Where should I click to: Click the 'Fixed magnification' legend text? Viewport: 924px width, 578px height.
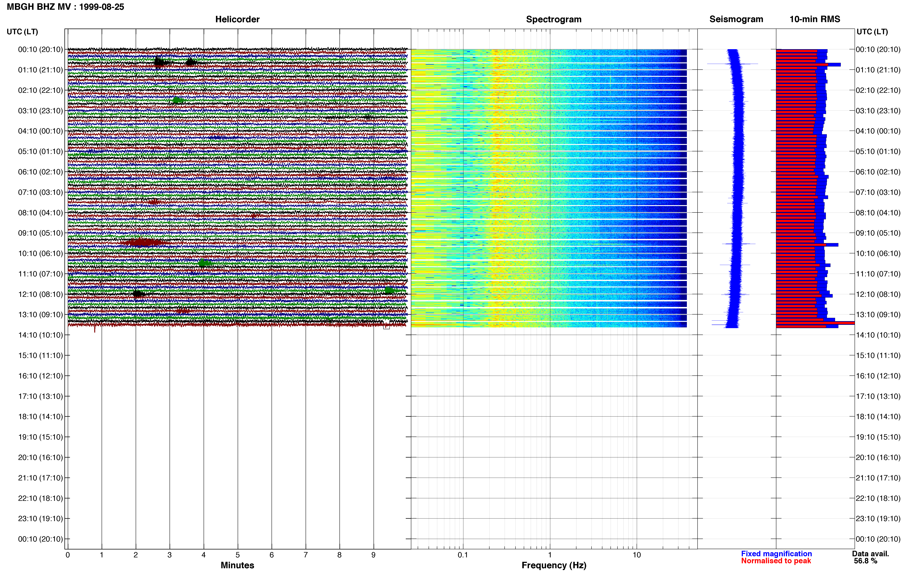tap(777, 554)
